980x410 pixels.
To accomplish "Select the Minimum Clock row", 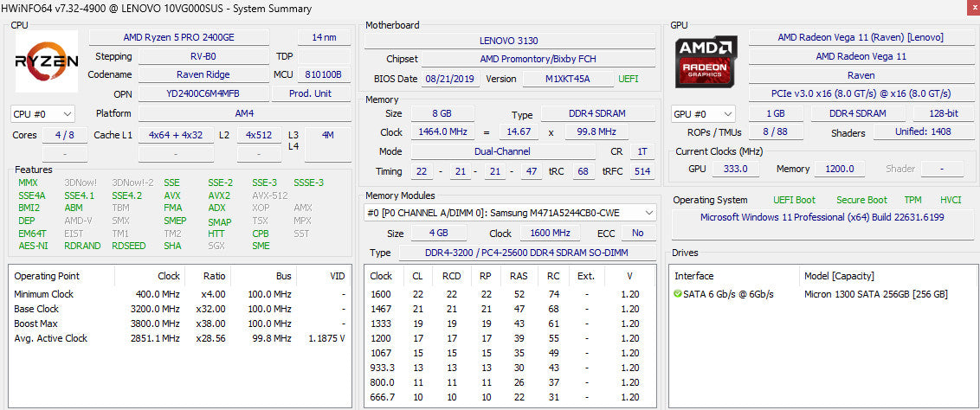I will [180, 294].
